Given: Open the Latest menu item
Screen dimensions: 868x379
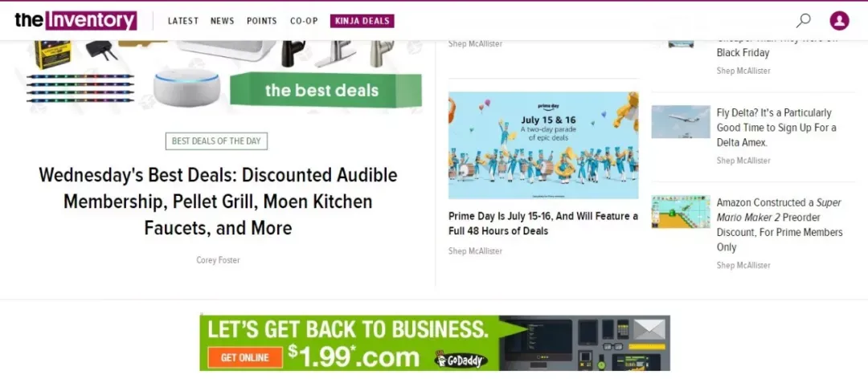Looking at the screenshot, I should click(182, 21).
